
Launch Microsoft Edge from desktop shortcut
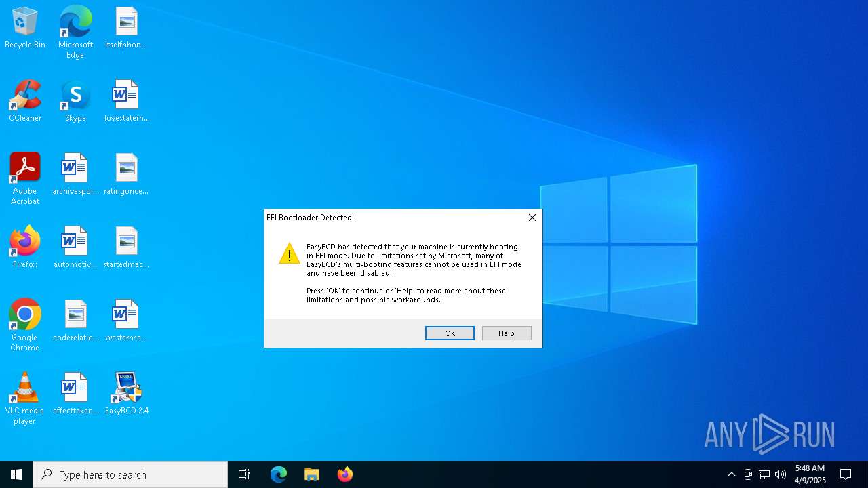point(75,32)
